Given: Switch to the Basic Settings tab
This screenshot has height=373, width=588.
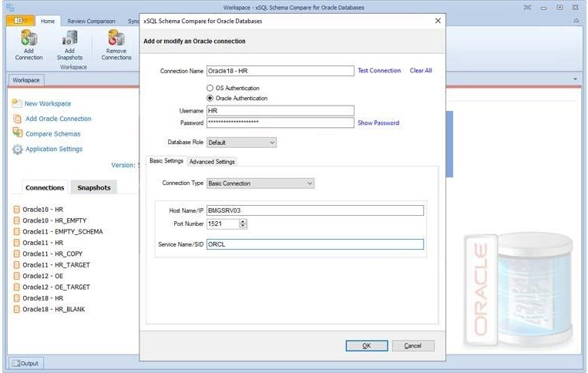Looking at the screenshot, I should [166, 161].
